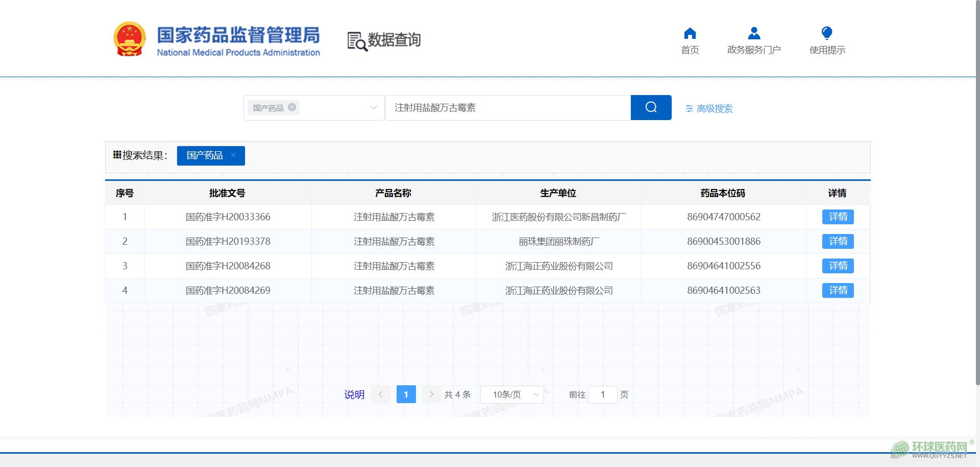This screenshot has width=980, height=467.
Task: Click the 国家药品监督管理局 national emblem logo
Action: [x=129, y=39]
